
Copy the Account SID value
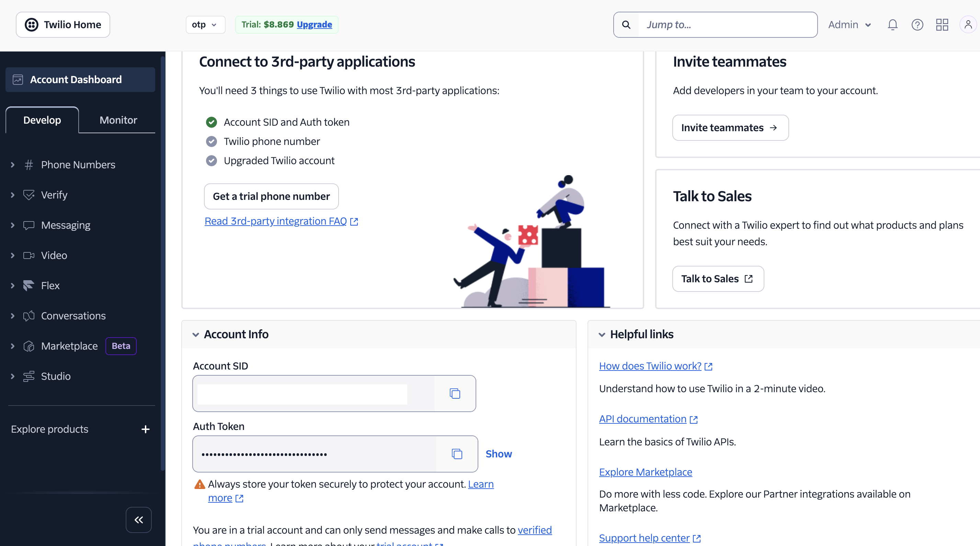click(455, 394)
